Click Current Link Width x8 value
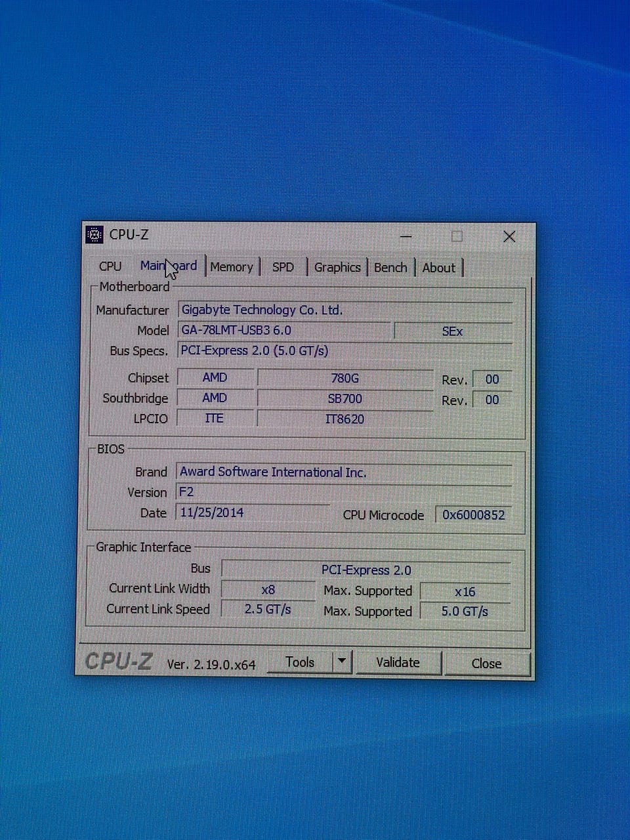 [x=268, y=589]
